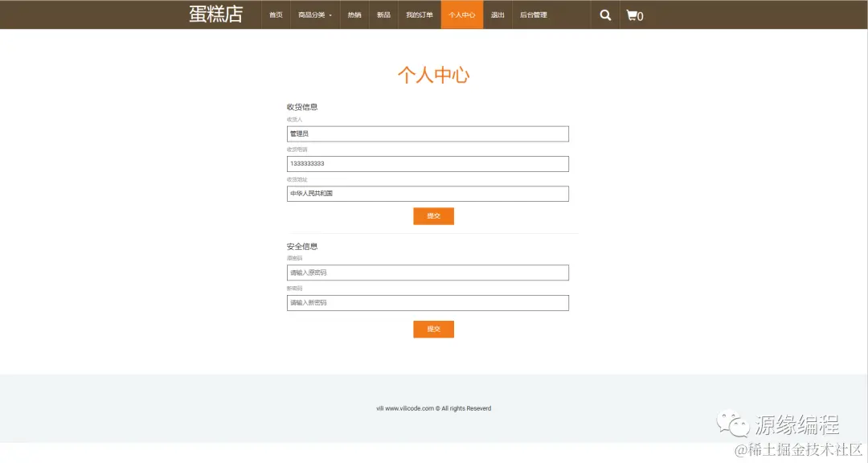Open 我的订单 in navigation bar
868x463 pixels.
[x=420, y=15]
